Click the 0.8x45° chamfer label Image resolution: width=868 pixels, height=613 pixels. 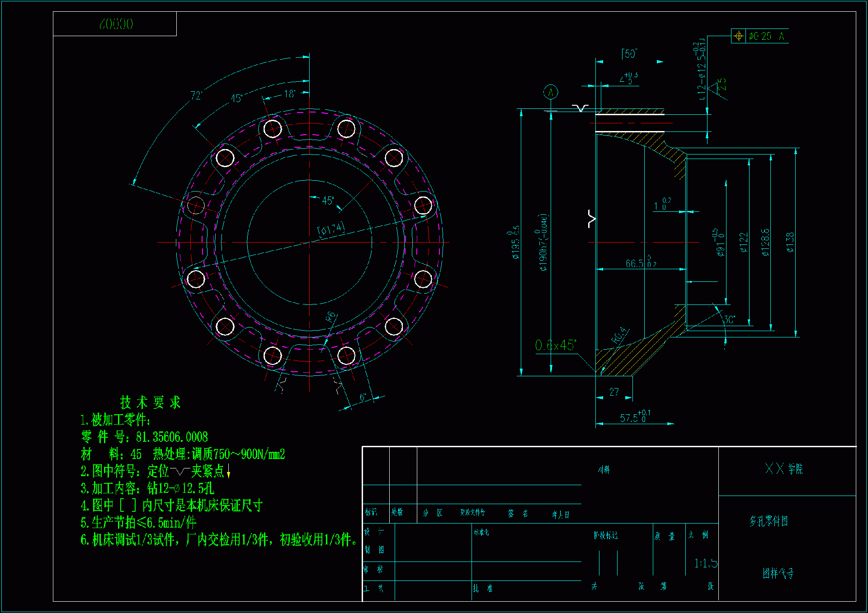(556, 346)
